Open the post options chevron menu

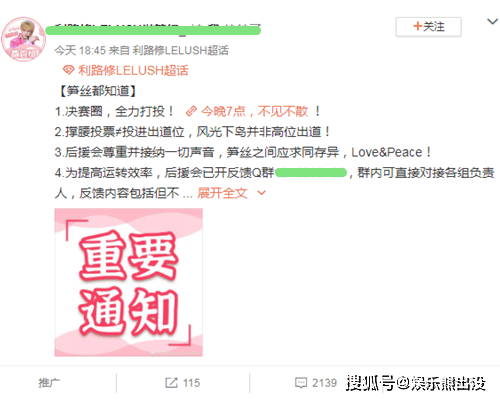click(492, 22)
